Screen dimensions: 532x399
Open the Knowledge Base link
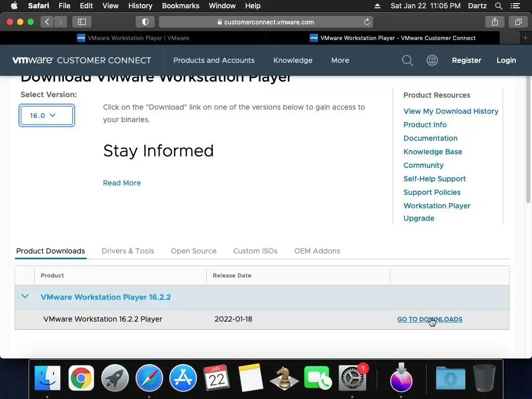pyautogui.click(x=433, y=152)
